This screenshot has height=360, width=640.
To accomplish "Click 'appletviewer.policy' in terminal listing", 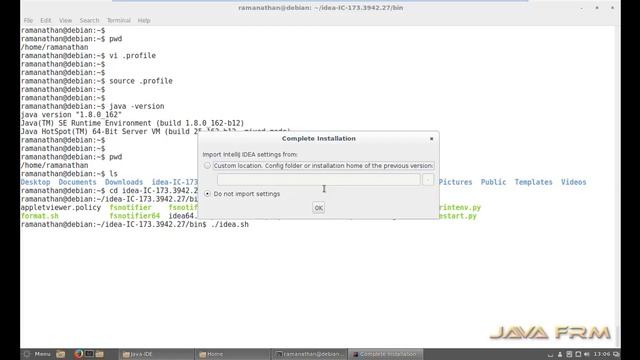I will tap(61, 207).
